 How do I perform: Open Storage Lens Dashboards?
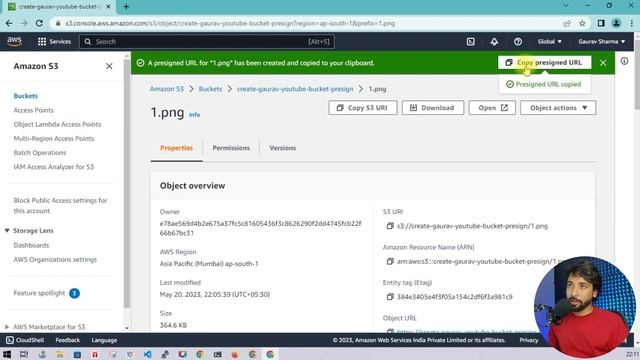(x=31, y=245)
